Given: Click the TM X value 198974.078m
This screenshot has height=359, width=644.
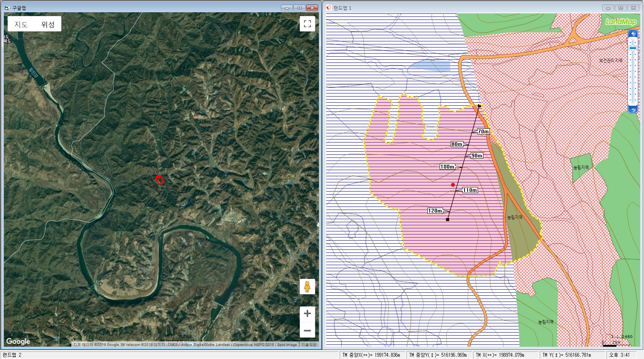Looking at the screenshot, I should coord(506,355).
